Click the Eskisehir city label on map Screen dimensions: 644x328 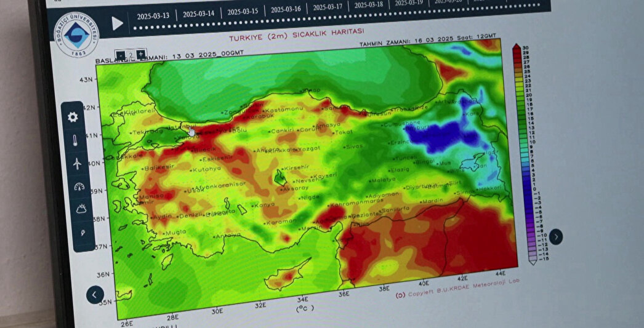pos(216,158)
